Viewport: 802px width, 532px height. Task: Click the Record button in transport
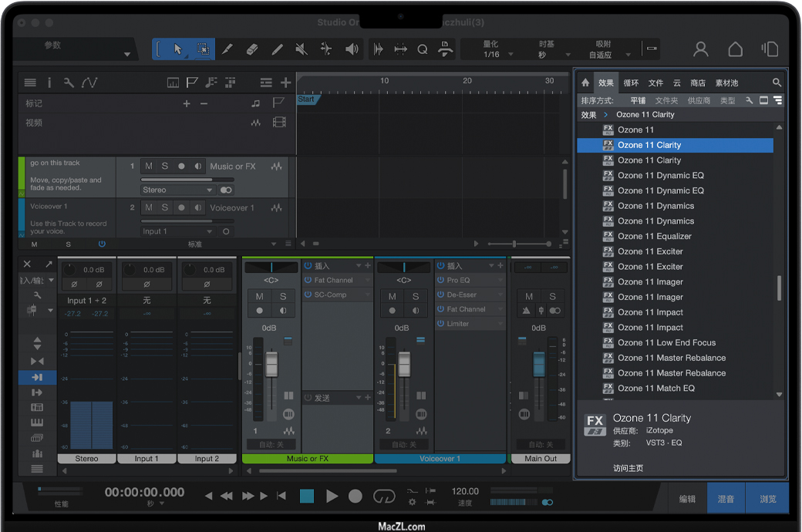coord(355,497)
